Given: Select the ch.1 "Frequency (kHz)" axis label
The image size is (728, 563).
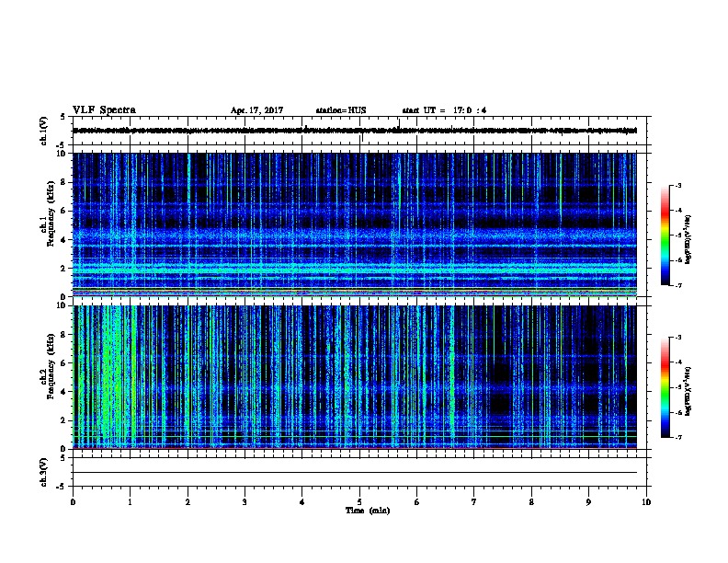Looking at the screenshot, I should 51,213.
